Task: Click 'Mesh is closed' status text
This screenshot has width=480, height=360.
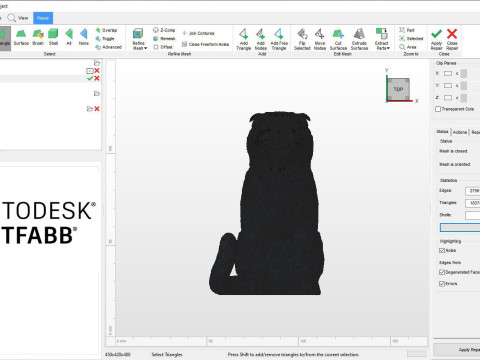Action: [453, 151]
